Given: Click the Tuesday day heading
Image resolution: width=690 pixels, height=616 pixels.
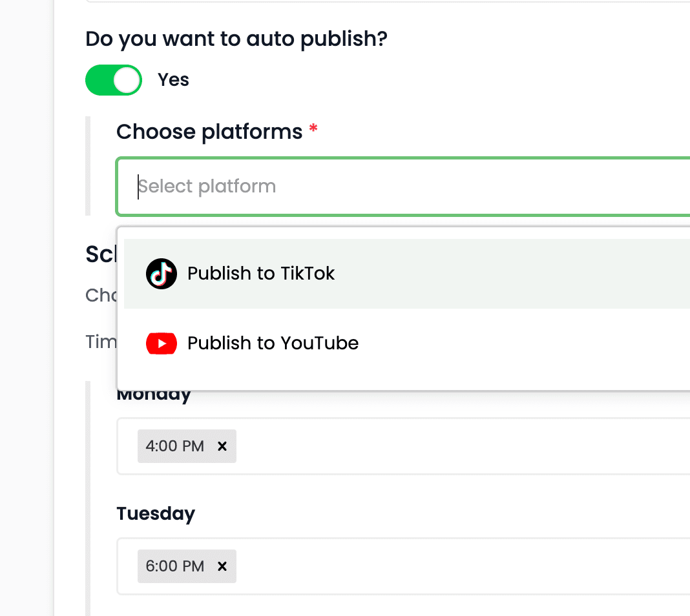Looking at the screenshot, I should (x=156, y=513).
